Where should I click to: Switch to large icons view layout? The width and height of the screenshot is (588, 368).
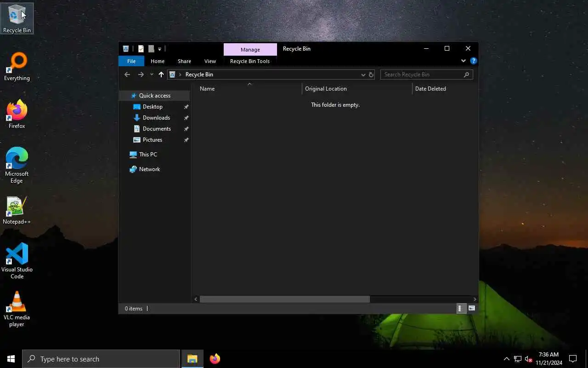point(472,309)
